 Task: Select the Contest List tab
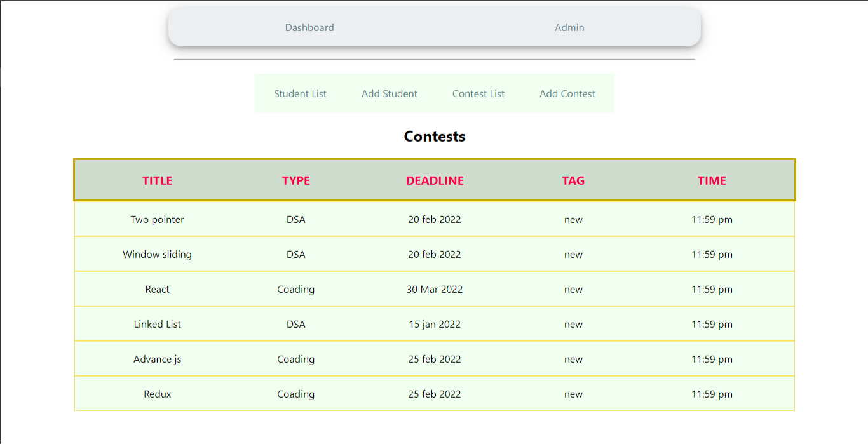(x=478, y=93)
